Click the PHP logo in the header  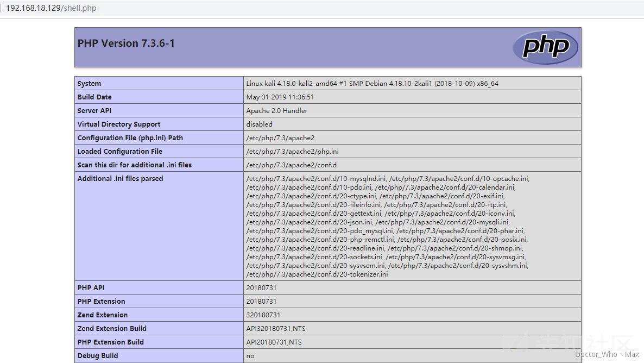[x=545, y=47]
